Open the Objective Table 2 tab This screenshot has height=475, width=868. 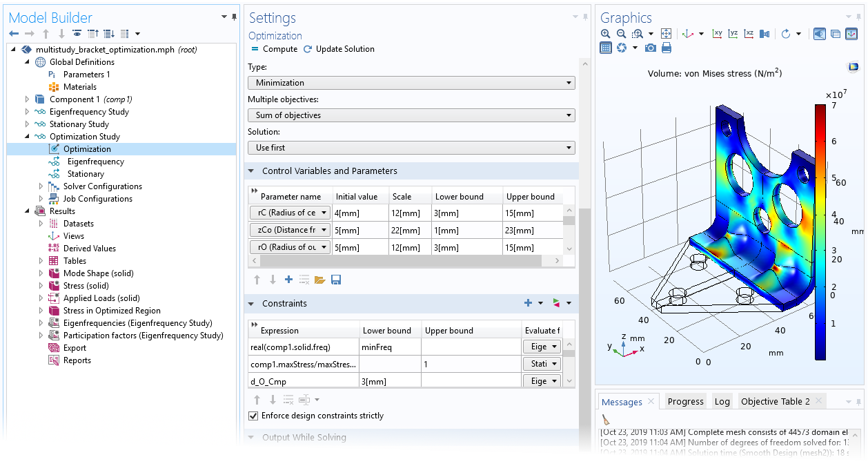pyautogui.click(x=776, y=401)
